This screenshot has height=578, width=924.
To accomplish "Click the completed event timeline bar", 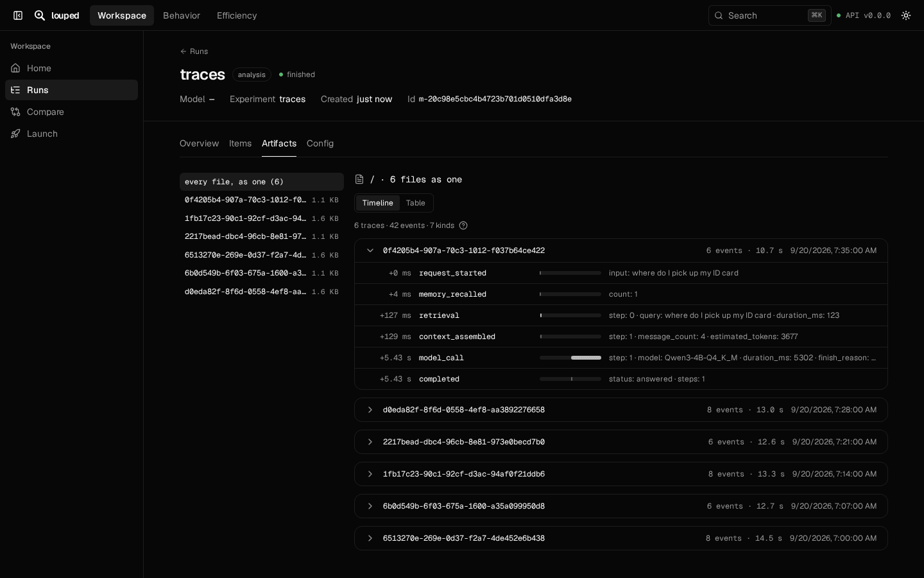I will (x=570, y=379).
